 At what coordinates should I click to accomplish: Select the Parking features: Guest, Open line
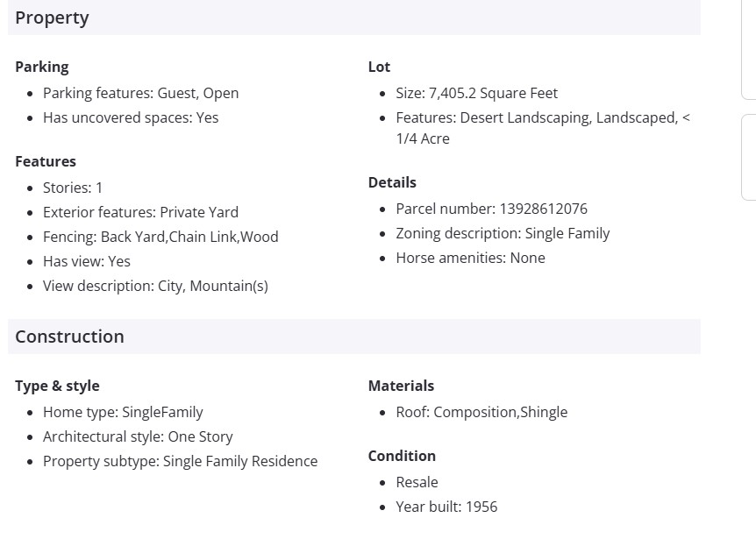click(140, 93)
